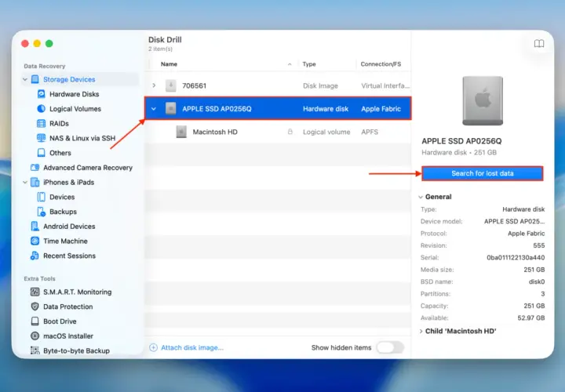
Task: Toggle the Show hidden items switch
Action: (390, 347)
